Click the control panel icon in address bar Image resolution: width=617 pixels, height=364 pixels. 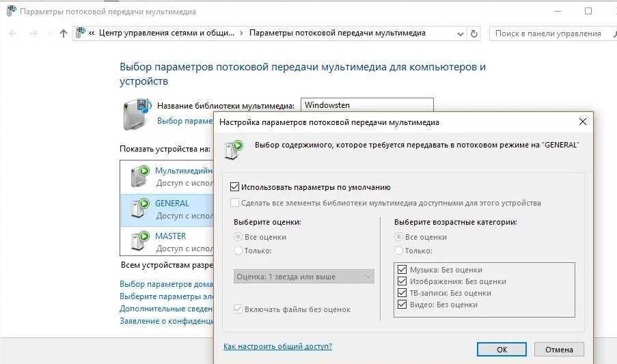(81, 33)
